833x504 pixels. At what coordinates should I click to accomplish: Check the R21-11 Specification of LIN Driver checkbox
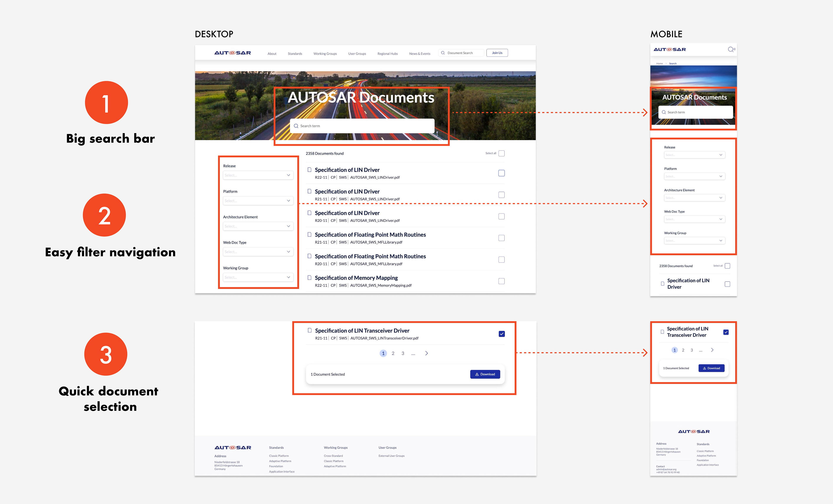502,195
